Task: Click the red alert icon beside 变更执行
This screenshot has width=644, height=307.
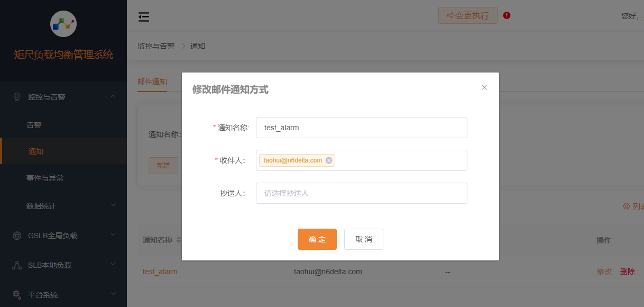Action: (x=506, y=15)
